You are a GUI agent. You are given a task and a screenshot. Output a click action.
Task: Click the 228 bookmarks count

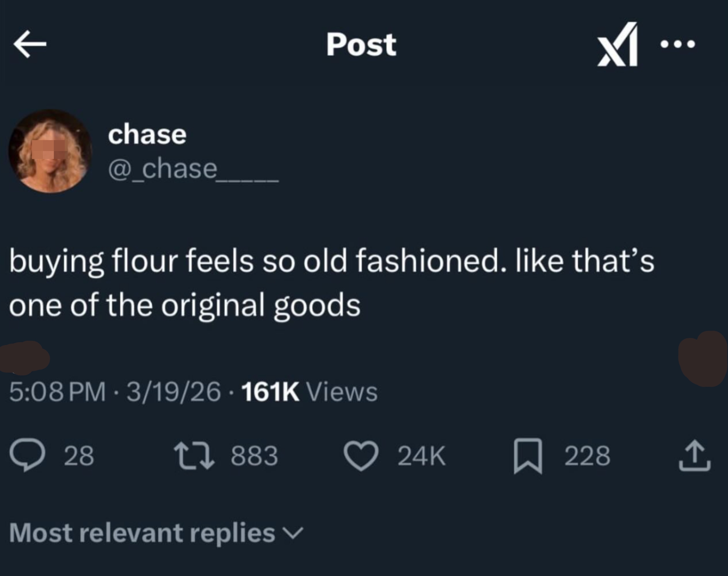tap(587, 456)
